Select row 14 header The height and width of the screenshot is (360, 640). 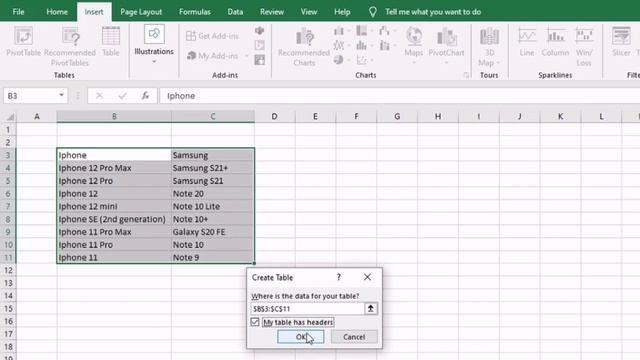coord(8,296)
